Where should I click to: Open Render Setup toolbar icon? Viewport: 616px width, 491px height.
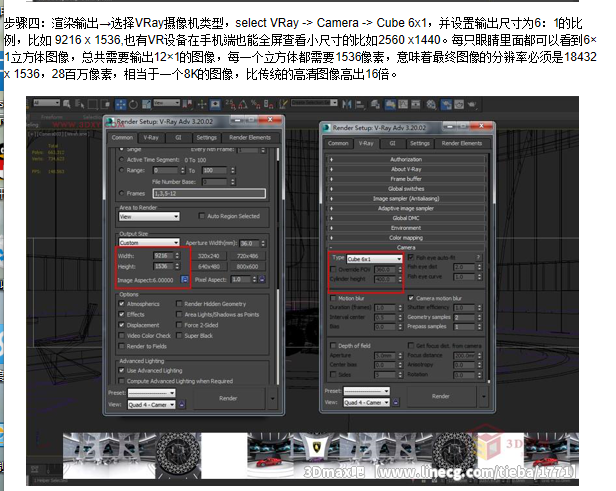tap(446, 104)
